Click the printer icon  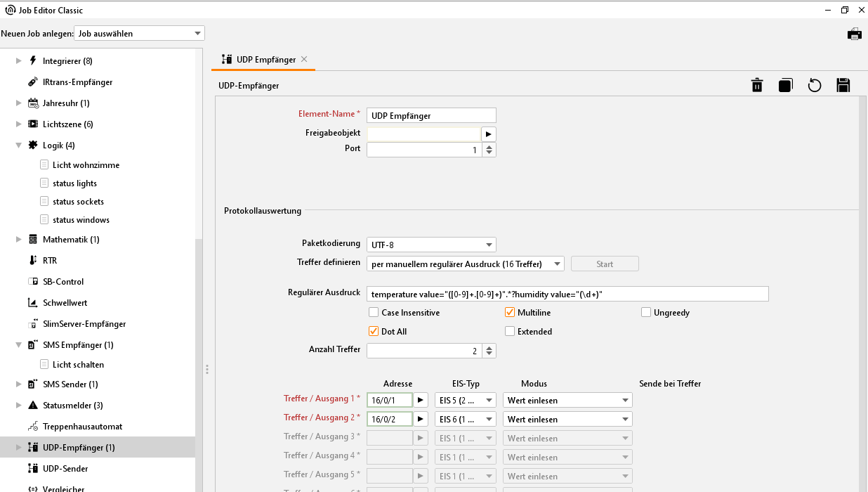(854, 34)
